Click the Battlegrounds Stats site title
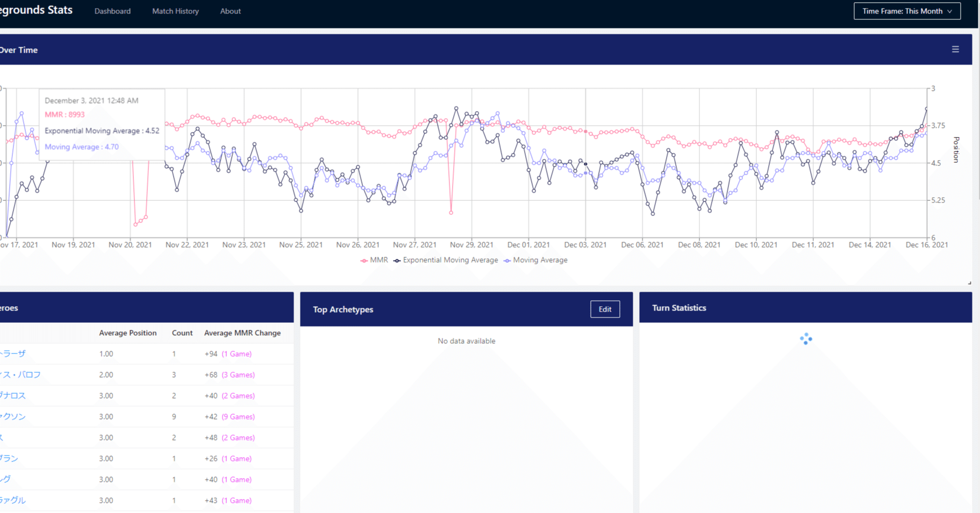Viewport: 980px width, 513px height. coord(36,10)
